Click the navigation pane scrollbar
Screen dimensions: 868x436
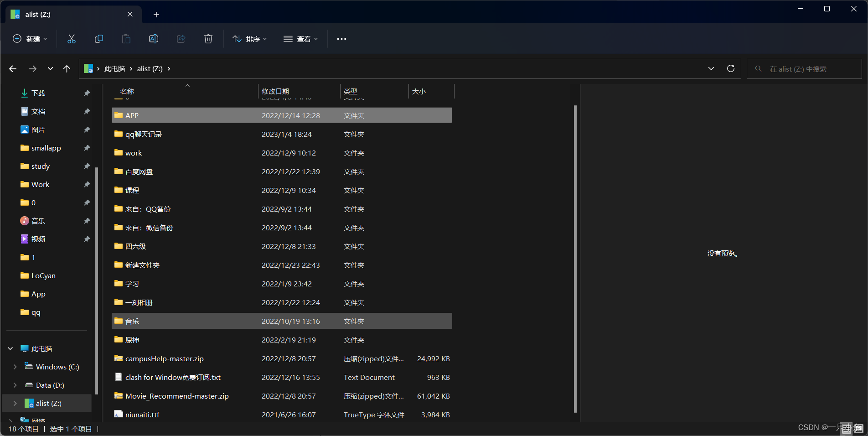click(97, 280)
